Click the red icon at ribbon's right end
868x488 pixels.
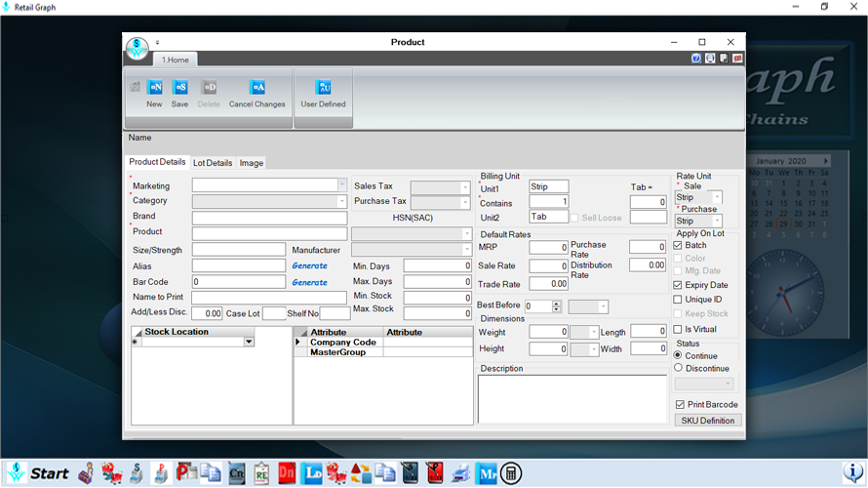[737, 59]
